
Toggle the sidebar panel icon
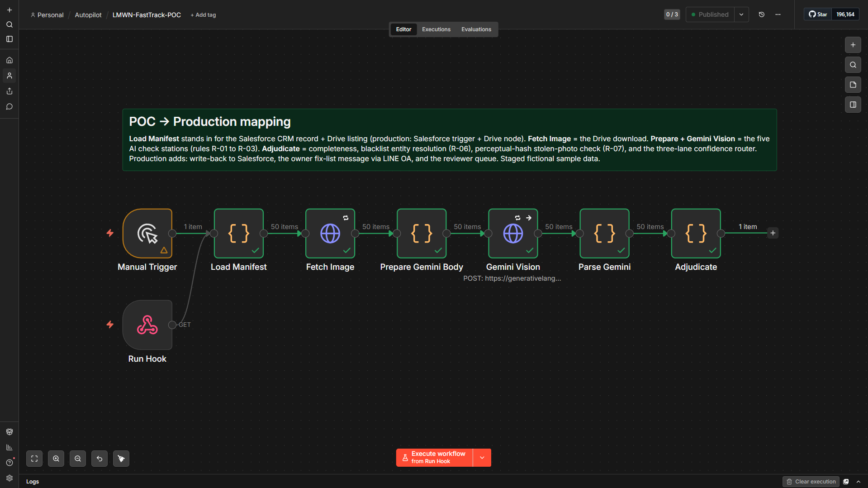coord(9,39)
